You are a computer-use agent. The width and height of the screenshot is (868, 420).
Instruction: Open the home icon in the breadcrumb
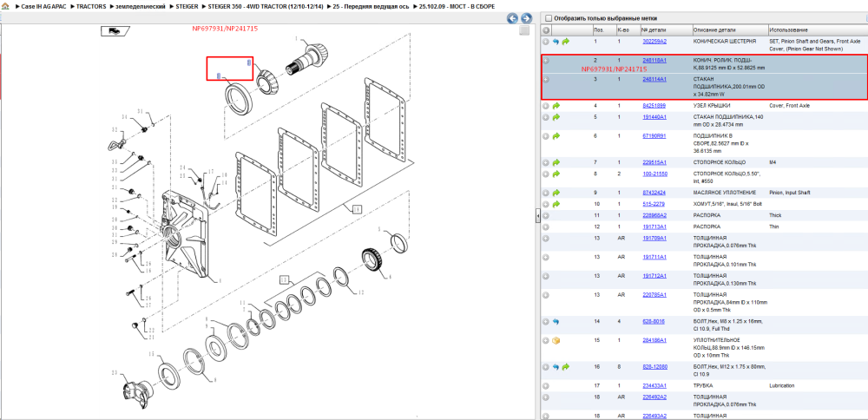pyautogui.click(x=5, y=6)
